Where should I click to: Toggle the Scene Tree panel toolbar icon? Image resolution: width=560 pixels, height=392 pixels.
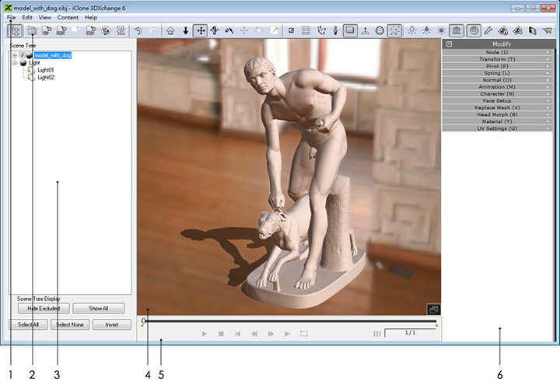tap(15, 30)
